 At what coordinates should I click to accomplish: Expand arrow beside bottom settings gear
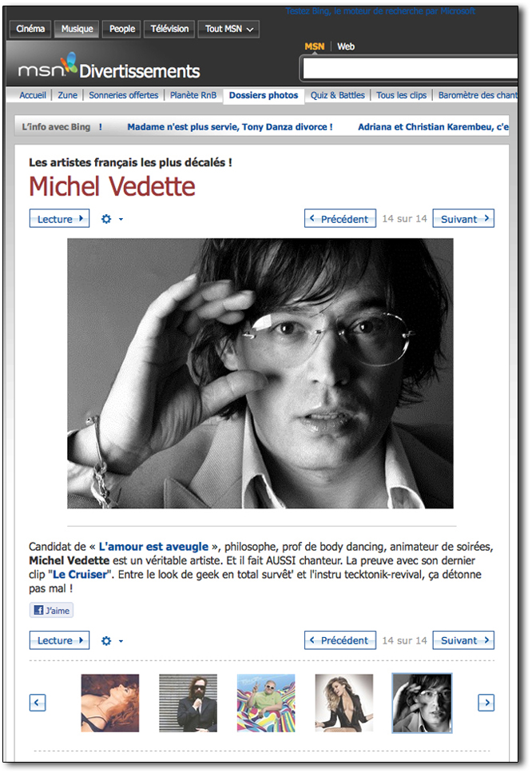(x=121, y=641)
